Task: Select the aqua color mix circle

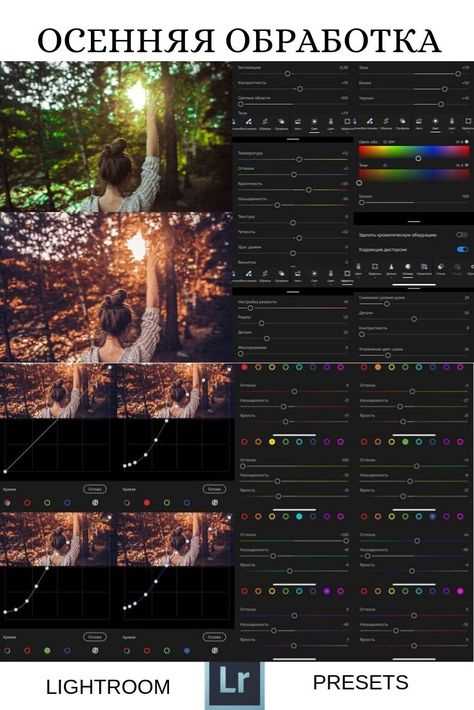Action: click(299, 516)
